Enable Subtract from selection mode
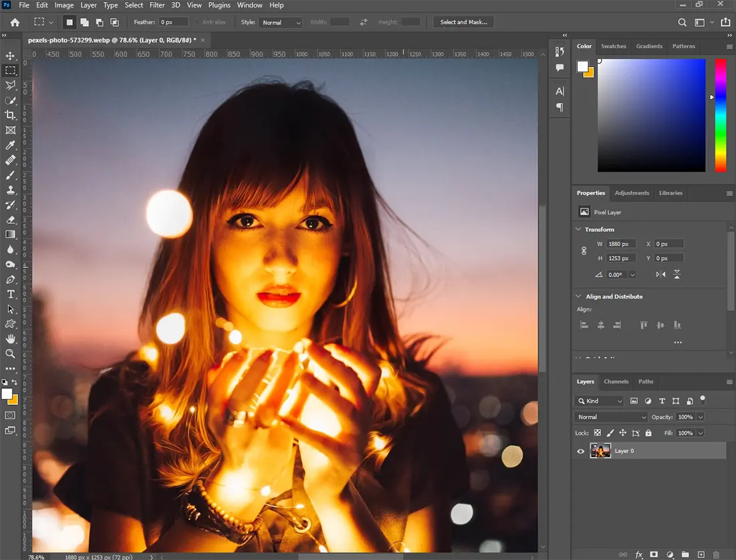The image size is (736, 560). click(x=100, y=22)
